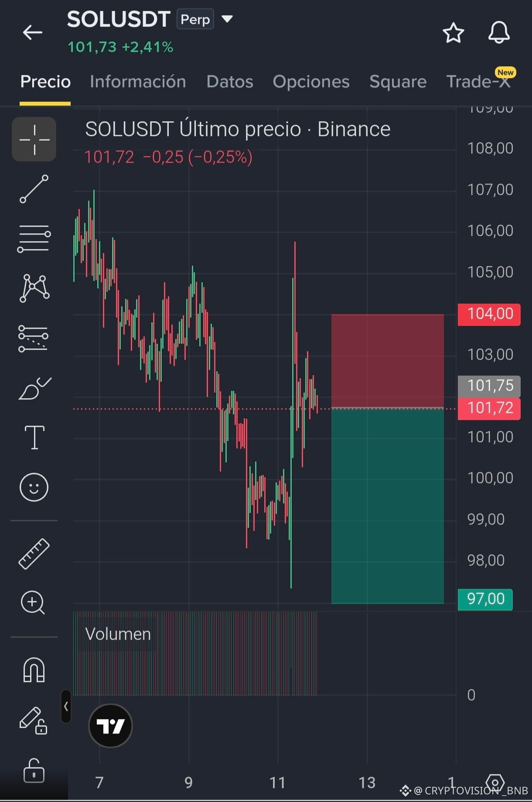This screenshot has height=802, width=532.
Task: Go back using the arrow button
Action: [33, 32]
